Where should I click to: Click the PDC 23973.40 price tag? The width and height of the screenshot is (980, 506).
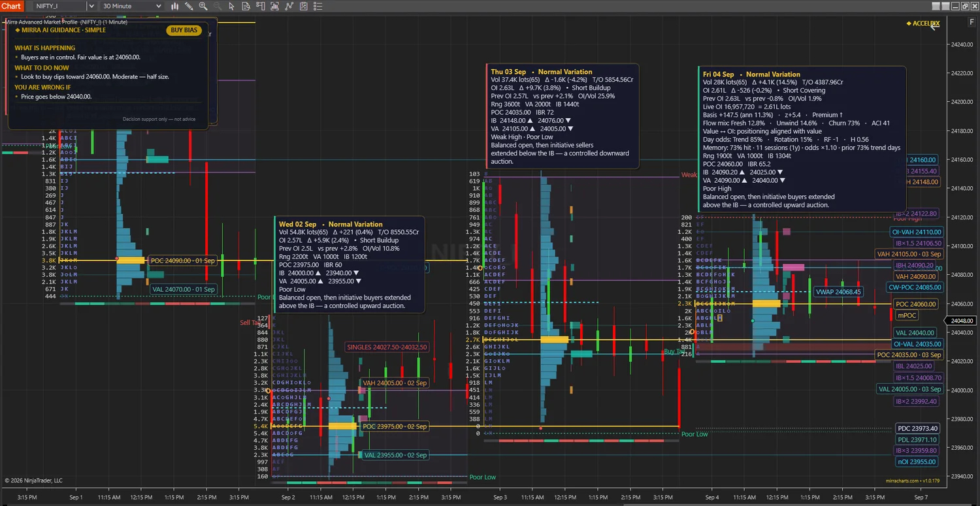(x=918, y=428)
